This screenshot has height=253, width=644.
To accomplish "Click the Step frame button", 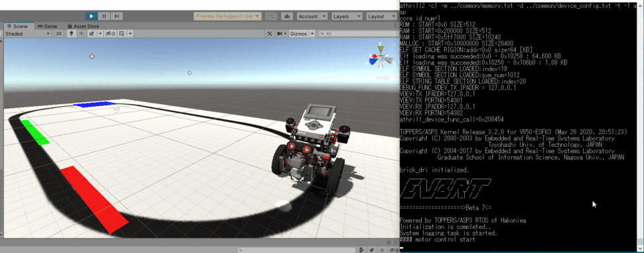I will click(x=117, y=16).
